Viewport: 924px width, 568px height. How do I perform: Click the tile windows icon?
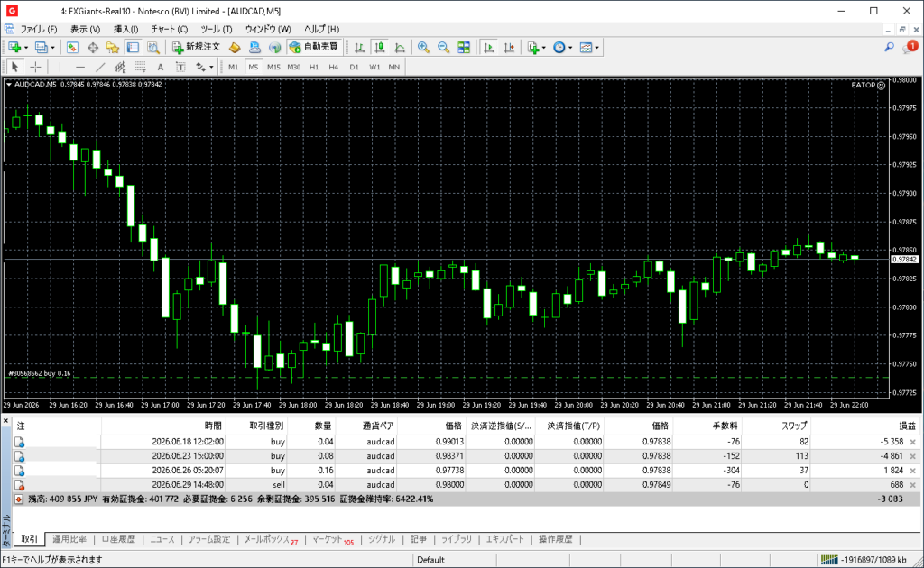464,48
